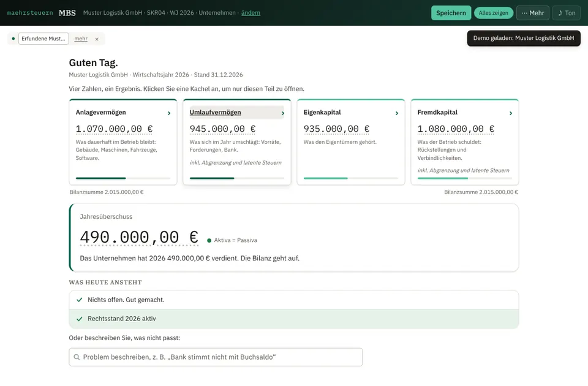Toggle sound with the Ton button

click(x=566, y=13)
